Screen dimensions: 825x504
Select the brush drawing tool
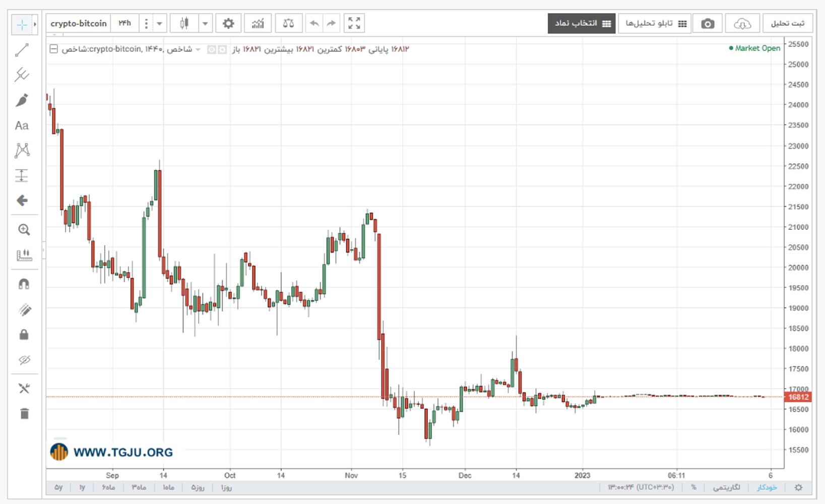point(22,100)
